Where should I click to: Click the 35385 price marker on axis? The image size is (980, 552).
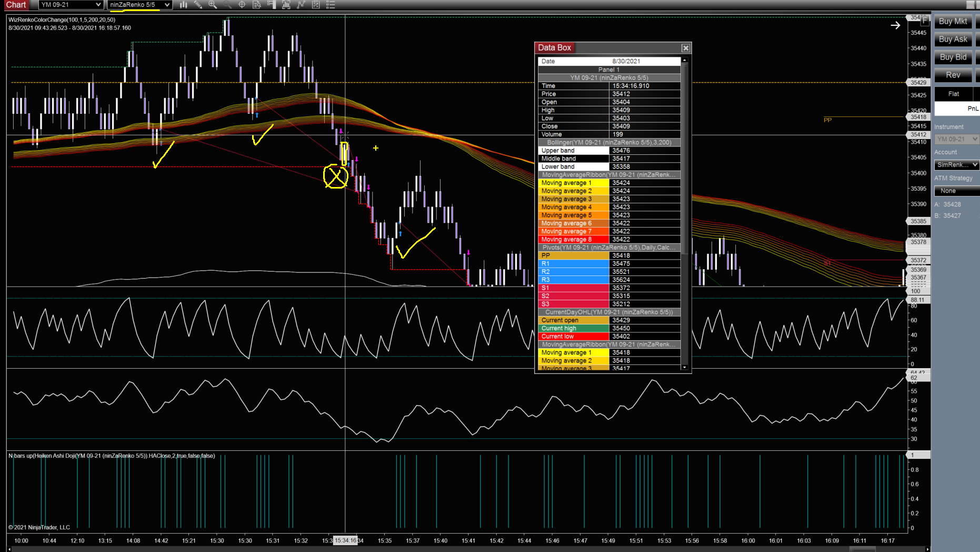(x=918, y=222)
